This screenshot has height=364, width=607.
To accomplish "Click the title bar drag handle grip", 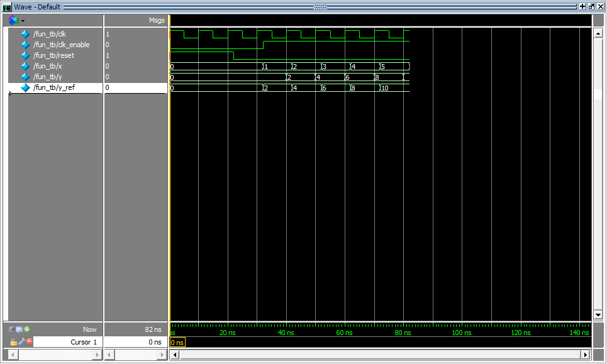I will [x=320, y=7].
